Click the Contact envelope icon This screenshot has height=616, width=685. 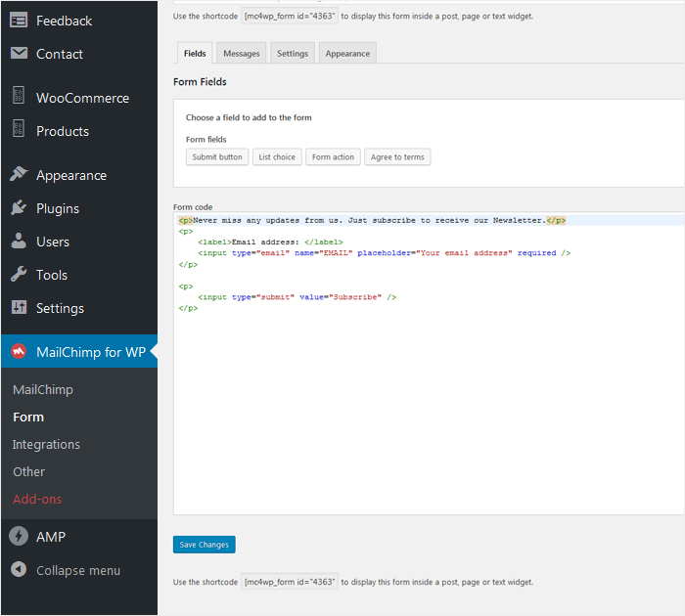19,53
